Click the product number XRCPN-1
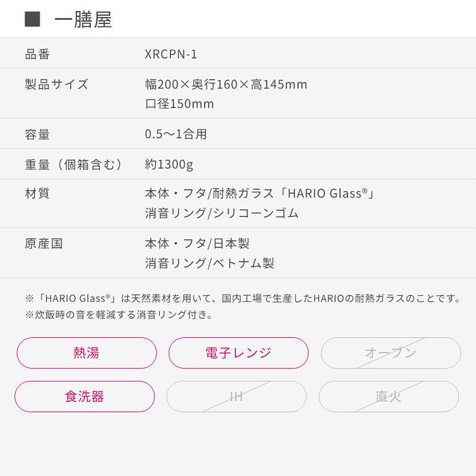Viewport: 476px width, 476px height. point(171,54)
